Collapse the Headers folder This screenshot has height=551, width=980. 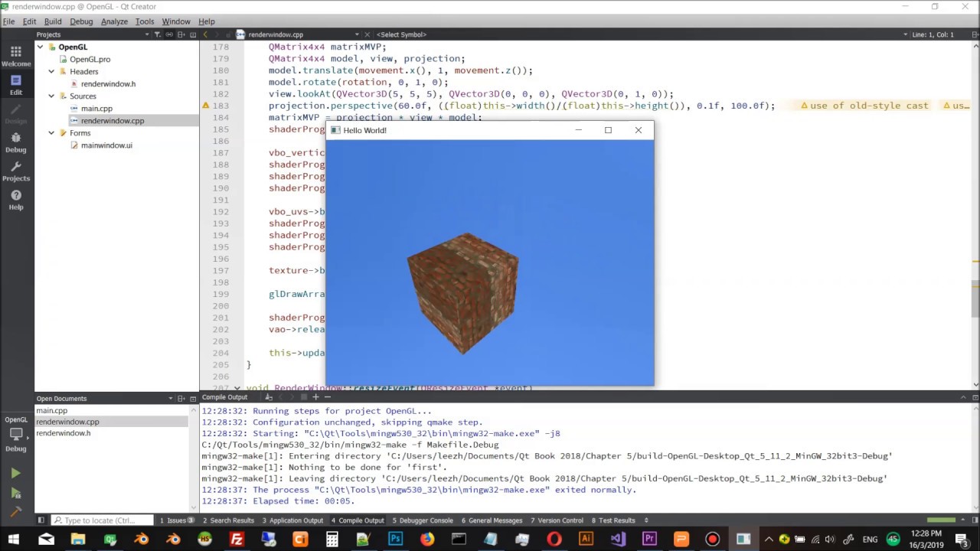(51, 71)
